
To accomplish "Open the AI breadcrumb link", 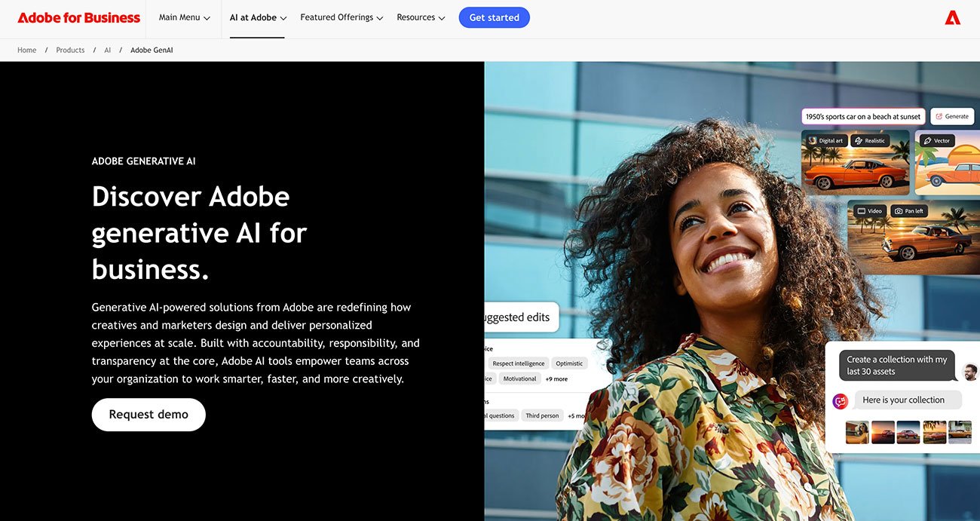I will coord(108,50).
